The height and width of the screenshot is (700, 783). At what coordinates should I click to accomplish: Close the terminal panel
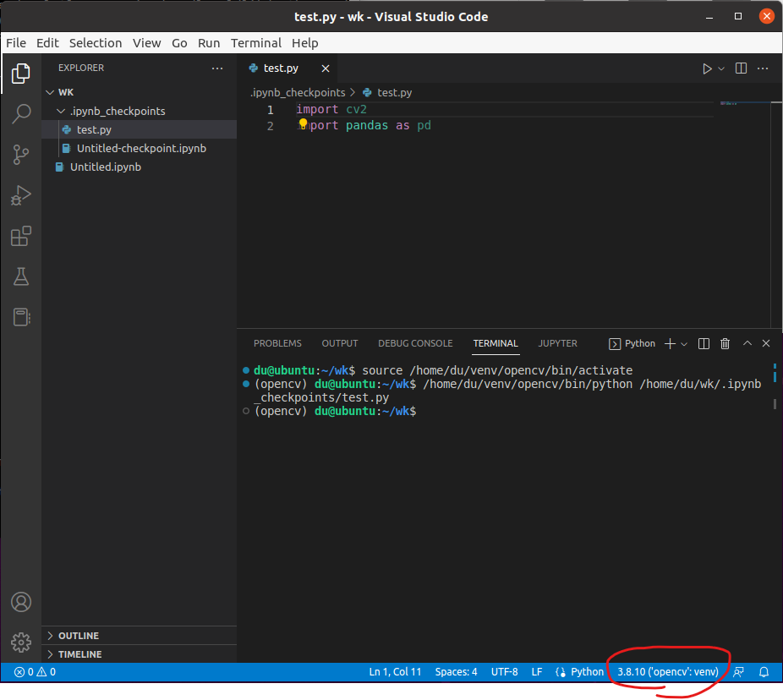pyautogui.click(x=766, y=343)
